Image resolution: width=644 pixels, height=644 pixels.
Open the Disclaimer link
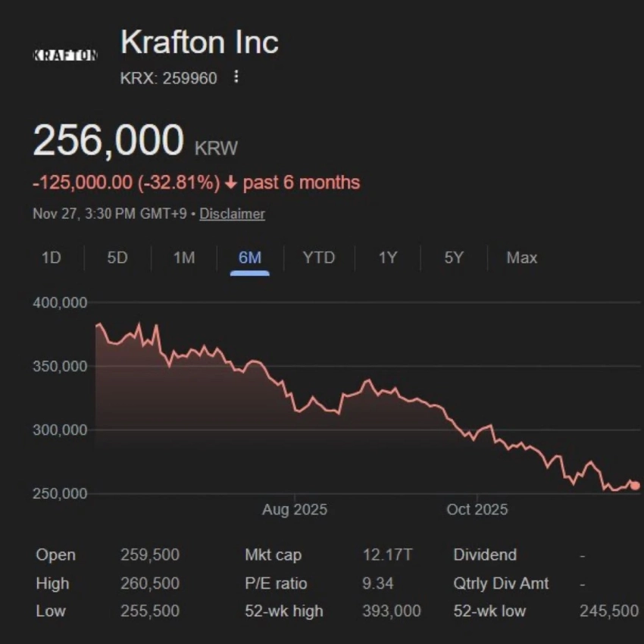[x=233, y=214]
